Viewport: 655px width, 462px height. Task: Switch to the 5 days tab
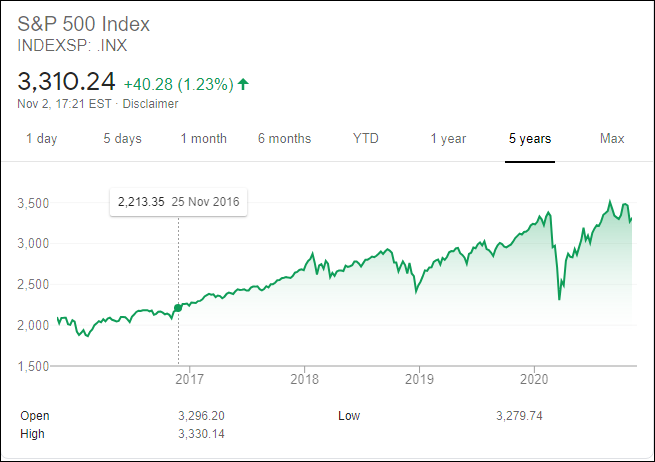click(122, 139)
